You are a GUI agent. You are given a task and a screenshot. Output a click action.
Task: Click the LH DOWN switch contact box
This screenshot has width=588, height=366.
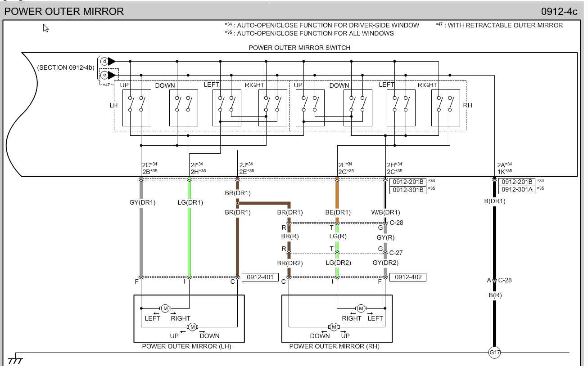point(183,108)
